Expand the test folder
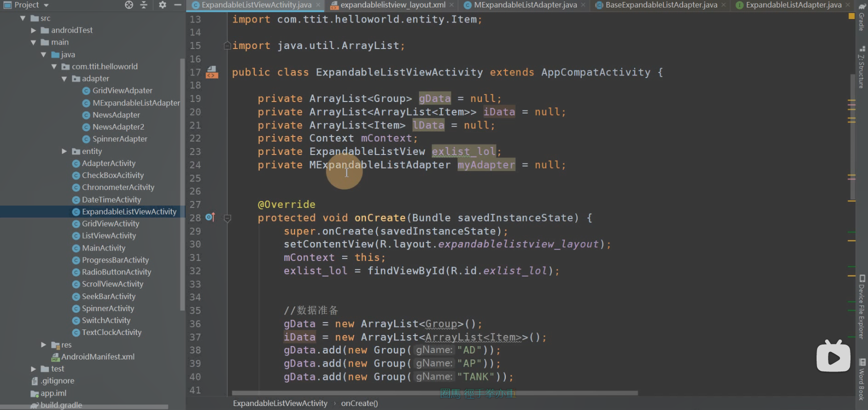The width and height of the screenshot is (868, 410). coord(33,369)
